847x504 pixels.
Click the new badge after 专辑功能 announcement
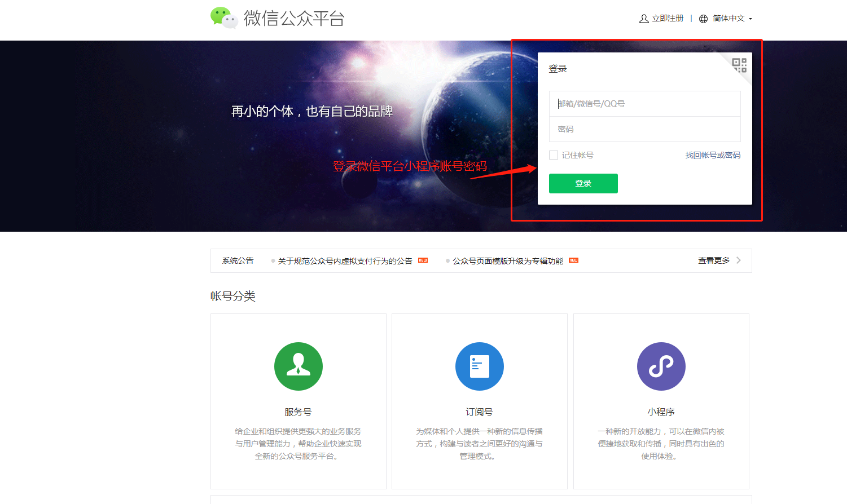click(x=573, y=260)
